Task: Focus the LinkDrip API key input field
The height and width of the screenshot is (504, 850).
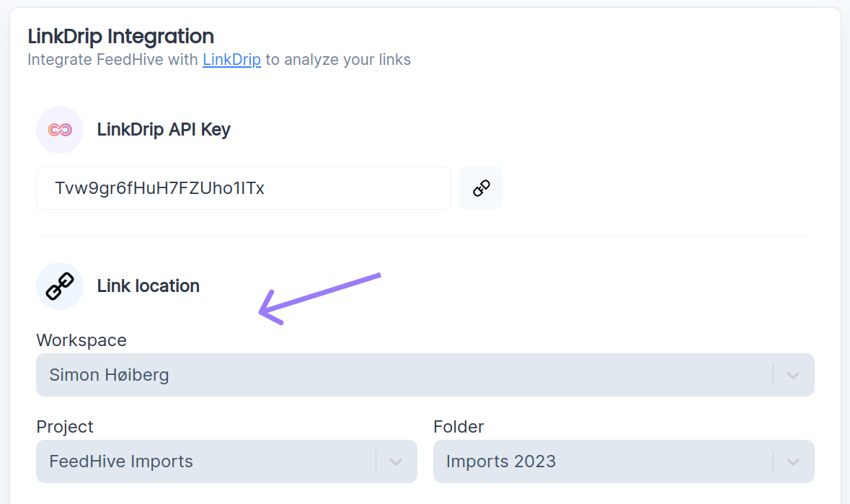Action: tap(243, 188)
